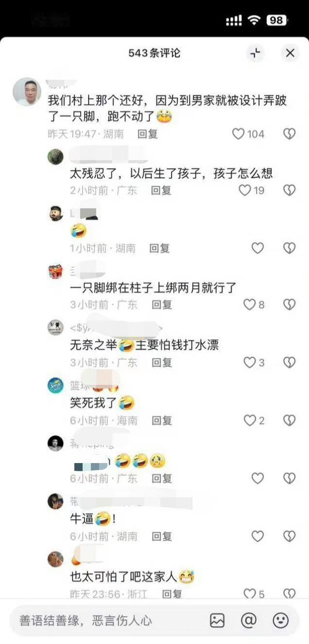This screenshot has height=644, width=309.
Task: Open the Sprite-logo avatar profile
Action: 55,385
